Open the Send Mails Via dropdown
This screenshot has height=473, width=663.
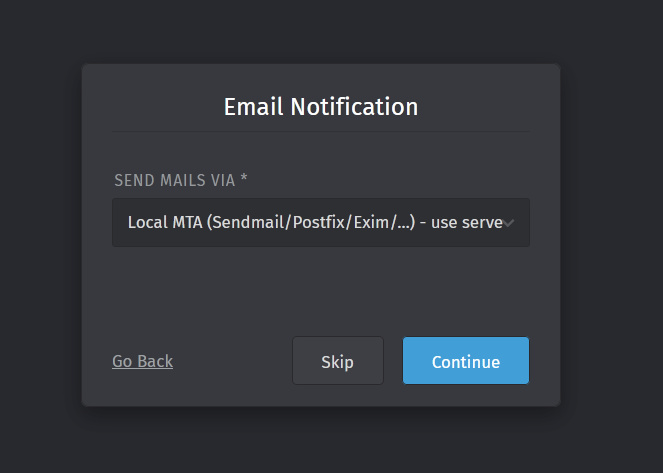click(x=320, y=222)
